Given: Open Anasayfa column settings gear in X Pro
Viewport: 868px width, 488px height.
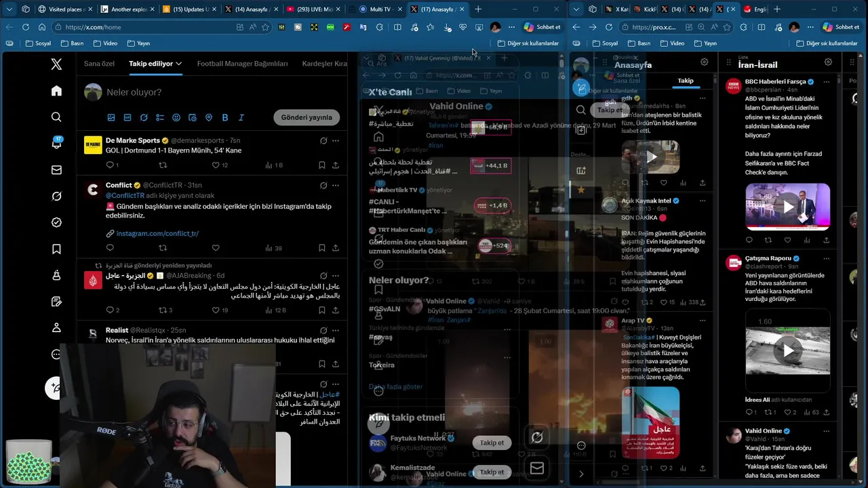Looking at the screenshot, I should (705, 62).
